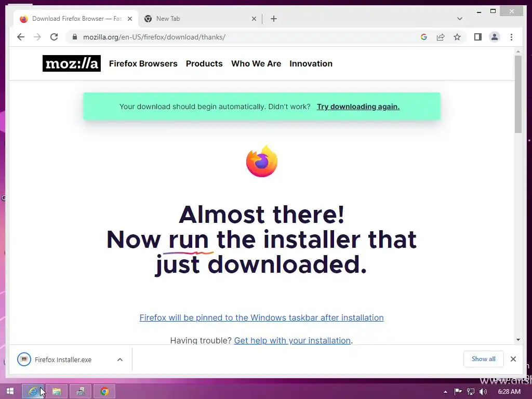Show hidden system tray icons

click(445, 392)
